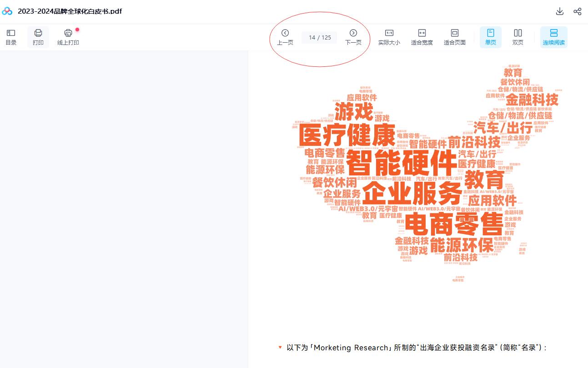The image size is (588, 368).
Task: Click the red triangle bullet before 以下为
Action: [x=280, y=348]
